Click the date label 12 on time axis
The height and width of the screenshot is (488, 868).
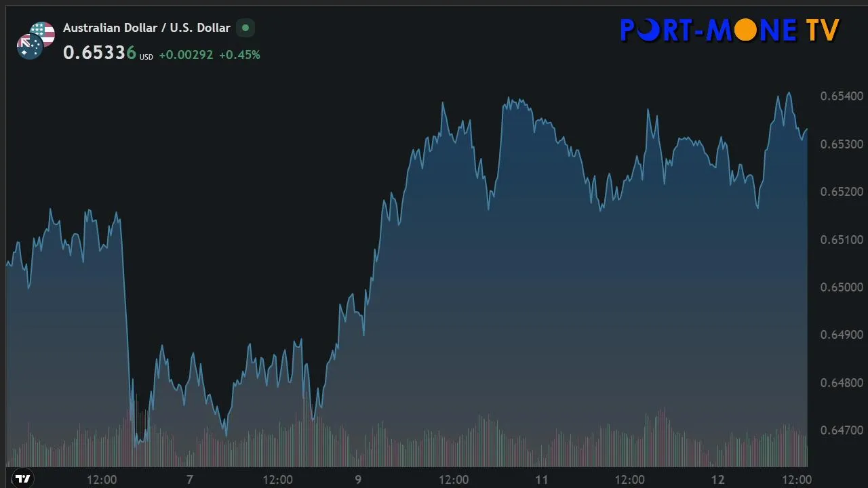click(717, 480)
